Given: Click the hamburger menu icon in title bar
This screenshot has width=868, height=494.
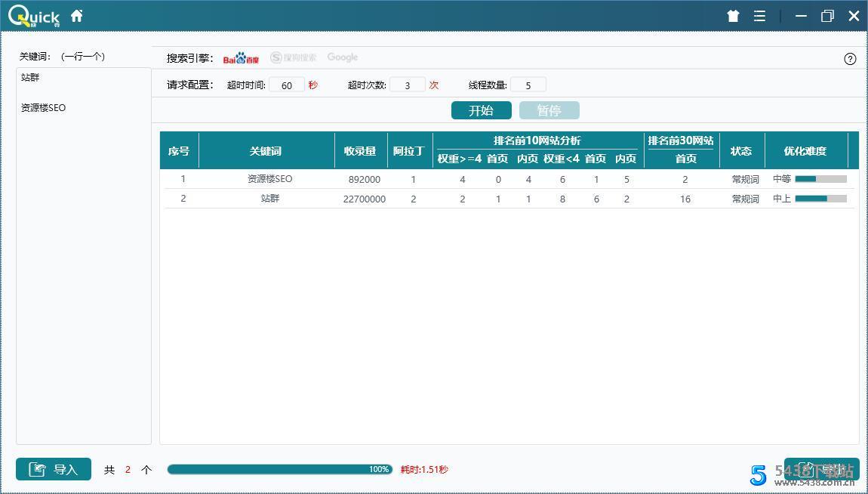Looking at the screenshot, I should tap(759, 15).
